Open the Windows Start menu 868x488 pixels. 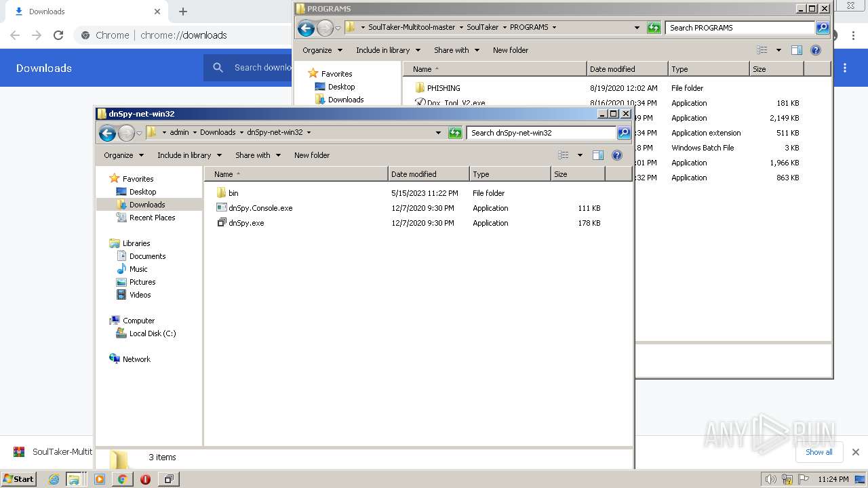[x=18, y=479]
